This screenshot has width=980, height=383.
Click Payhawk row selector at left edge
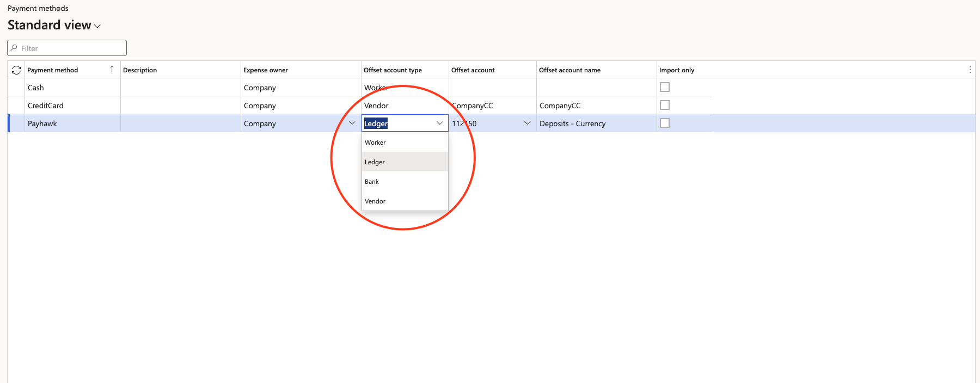click(16, 123)
